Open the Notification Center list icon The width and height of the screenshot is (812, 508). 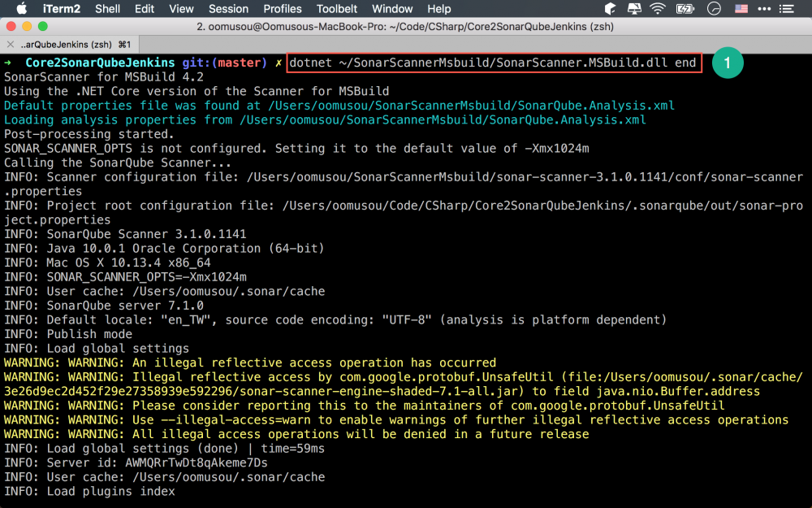787,8
